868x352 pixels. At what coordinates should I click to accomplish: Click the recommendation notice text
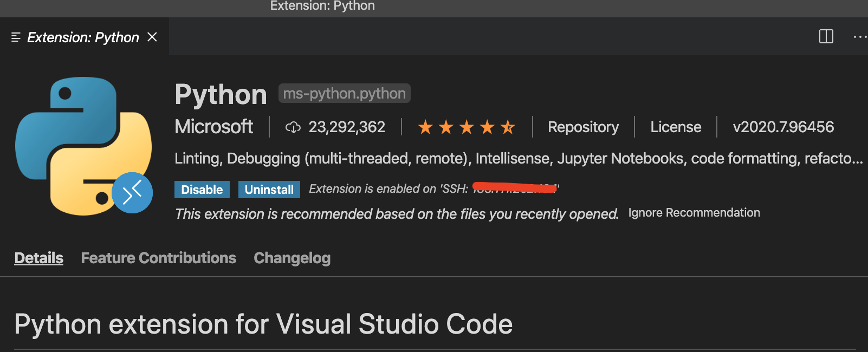tap(397, 214)
